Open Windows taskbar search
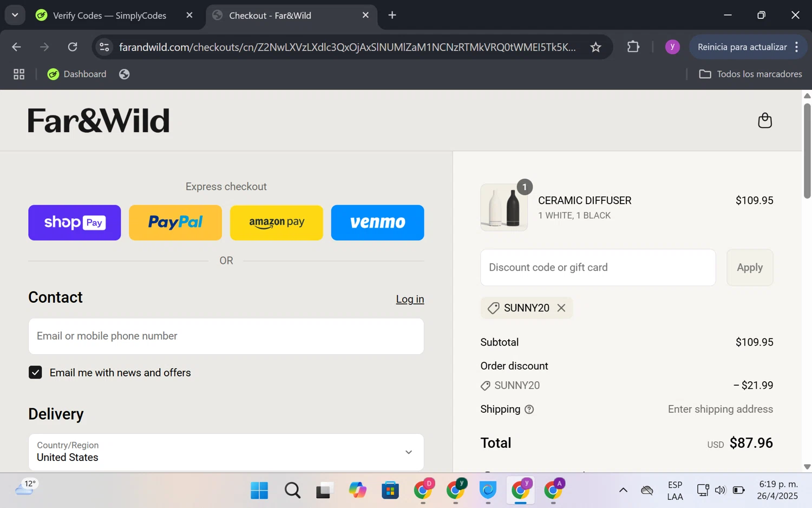The height and width of the screenshot is (508, 812). (292, 491)
